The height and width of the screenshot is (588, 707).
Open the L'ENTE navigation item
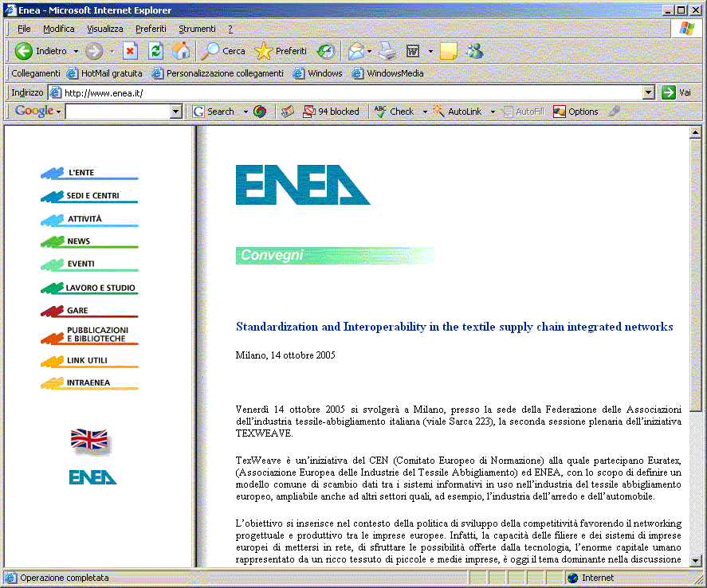(x=89, y=173)
